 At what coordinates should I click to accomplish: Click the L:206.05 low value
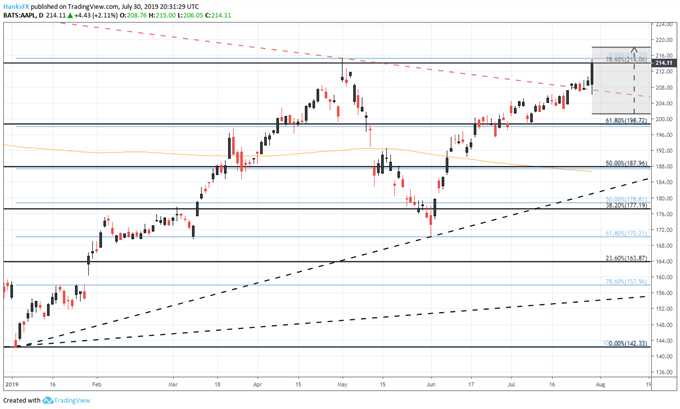(190, 16)
